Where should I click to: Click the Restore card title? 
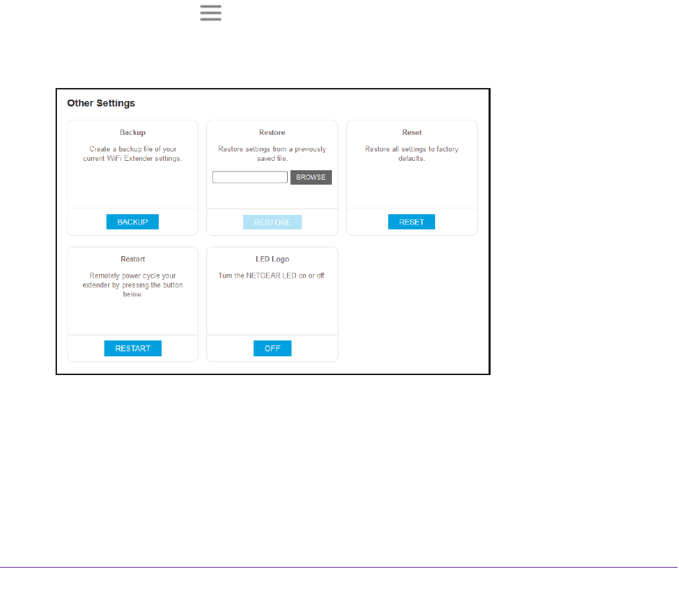(x=272, y=133)
